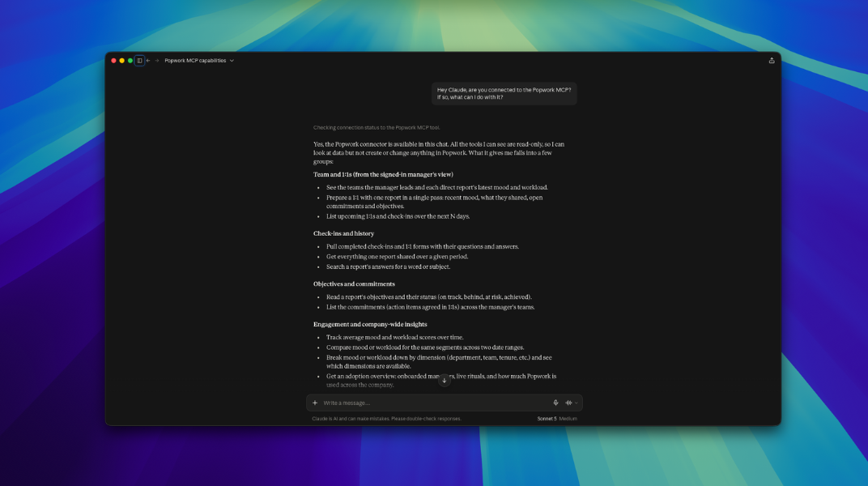868x486 pixels.
Task: Click the share icon at top right
Action: pos(771,60)
